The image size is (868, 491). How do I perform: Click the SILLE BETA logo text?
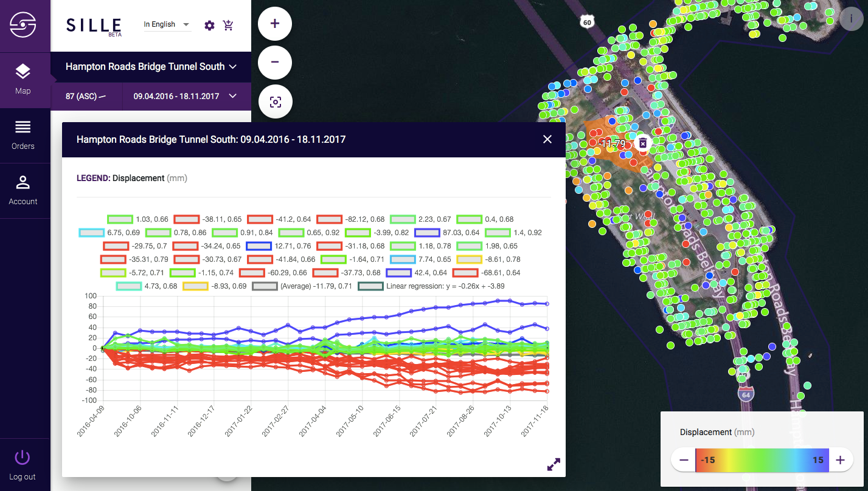click(94, 26)
